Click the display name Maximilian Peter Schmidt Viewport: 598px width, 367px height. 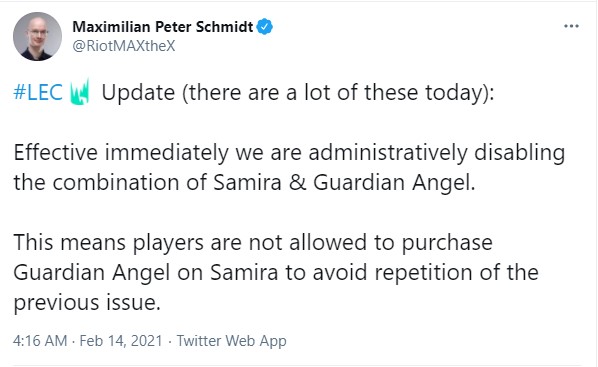click(x=163, y=27)
